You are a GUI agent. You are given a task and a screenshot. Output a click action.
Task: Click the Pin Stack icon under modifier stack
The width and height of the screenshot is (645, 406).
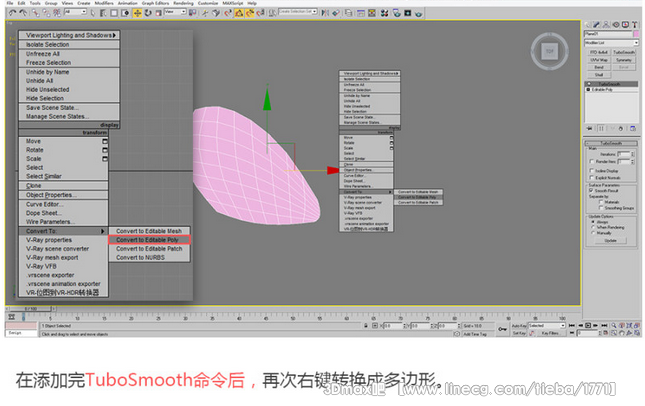tap(589, 129)
